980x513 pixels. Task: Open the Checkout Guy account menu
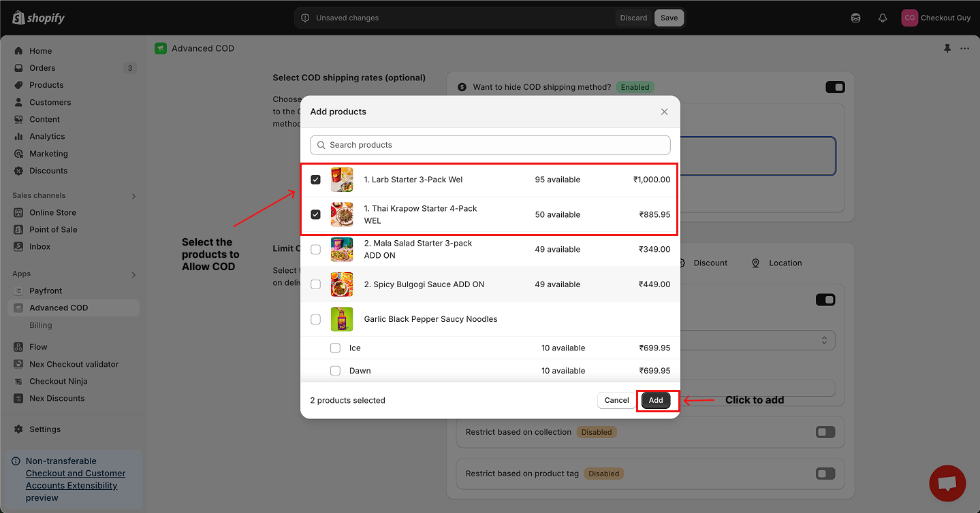click(936, 18)
